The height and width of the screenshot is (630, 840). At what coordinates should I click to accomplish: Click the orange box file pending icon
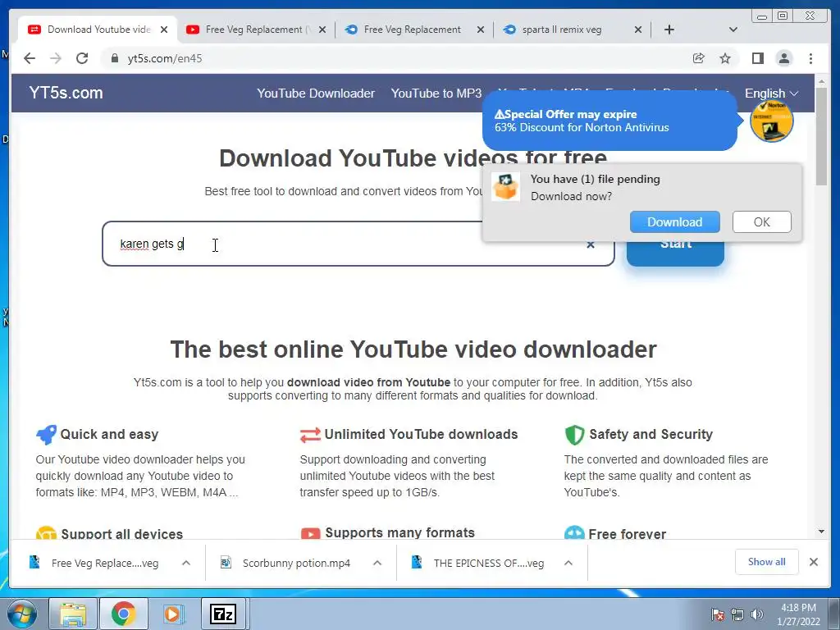pyautogui.click(x=505, y=187)
